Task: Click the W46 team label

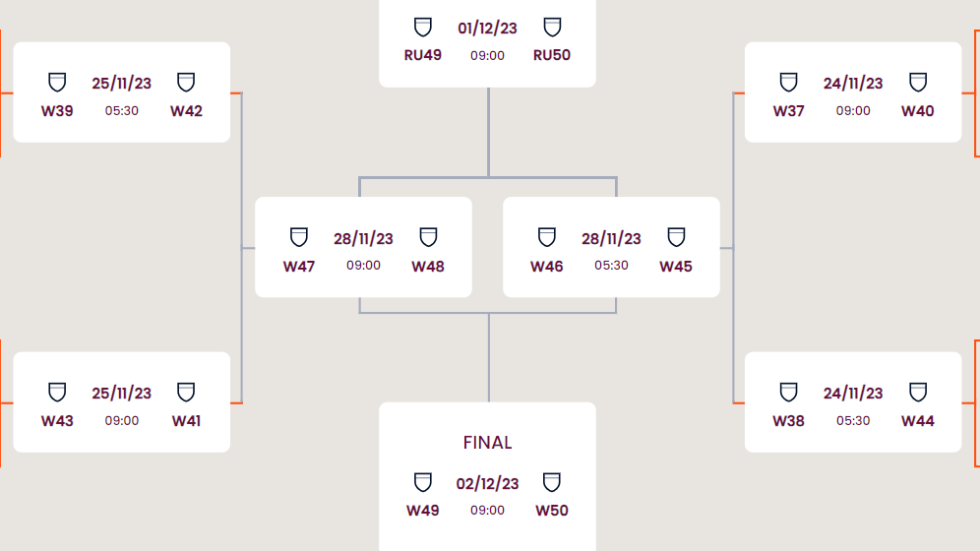Action: [x=547, y=267]
